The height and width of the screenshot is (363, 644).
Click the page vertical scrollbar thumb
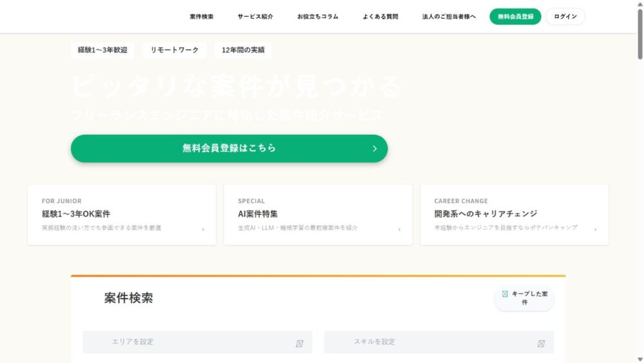[x=640, y=35]
